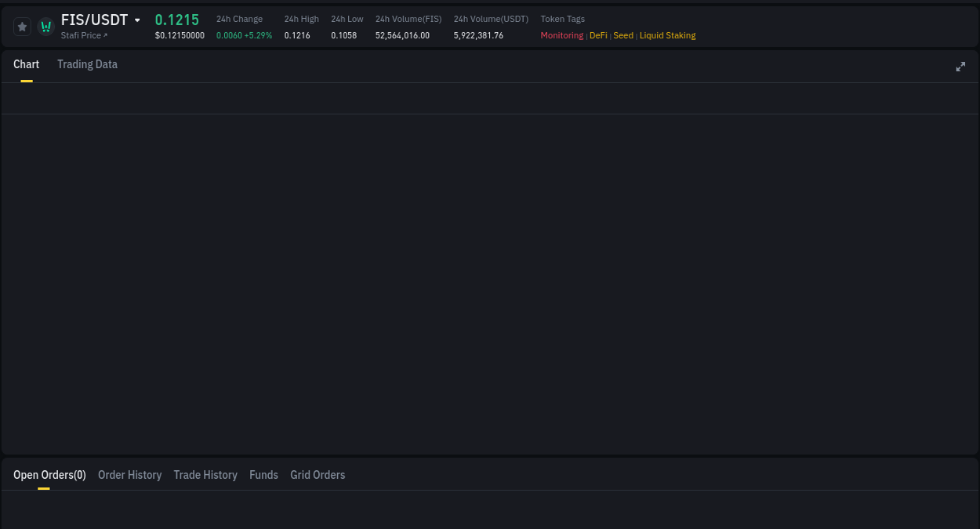Open the DeFi token tag
The height and width of the screenshot is (529, 980).
click(x=598, y=35)
